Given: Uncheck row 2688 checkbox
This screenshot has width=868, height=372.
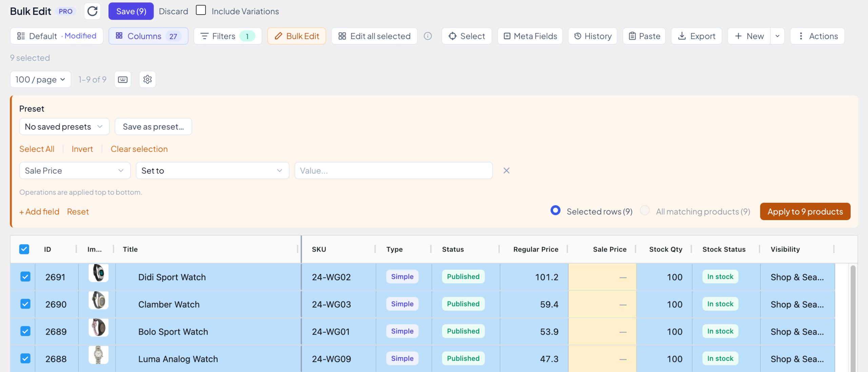Looking at the screenshot, I should pos(25,358).
